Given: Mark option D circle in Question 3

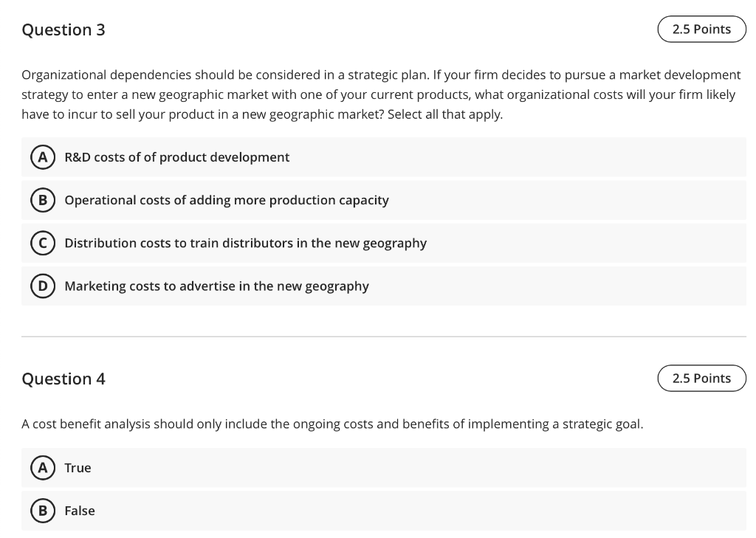Looking at the screenshot, I should point(42,286).
